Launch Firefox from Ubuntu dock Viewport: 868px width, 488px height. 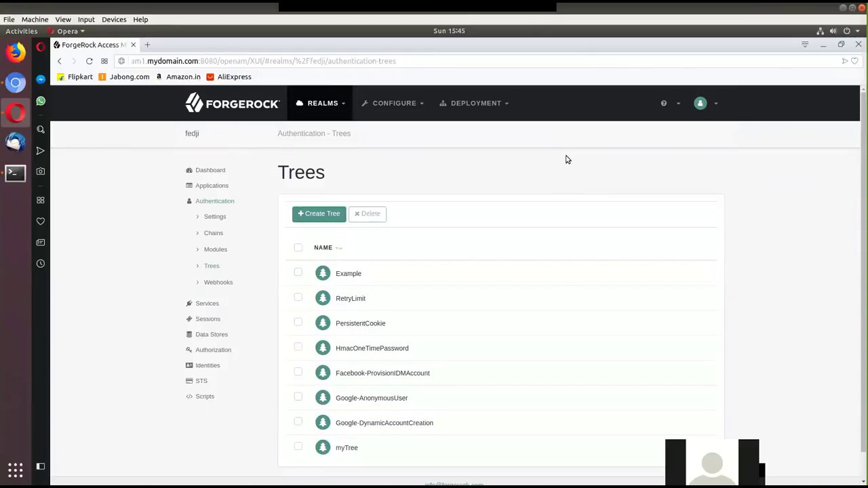(16, 52)
